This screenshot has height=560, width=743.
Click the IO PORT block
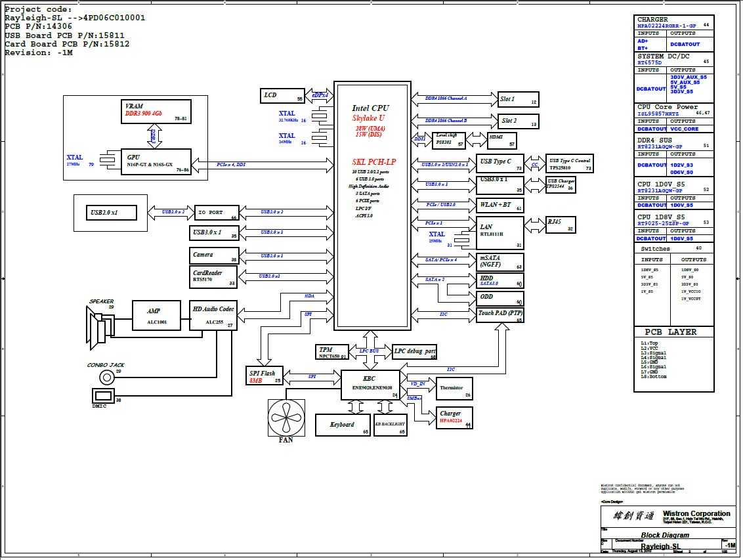point(217,213)
